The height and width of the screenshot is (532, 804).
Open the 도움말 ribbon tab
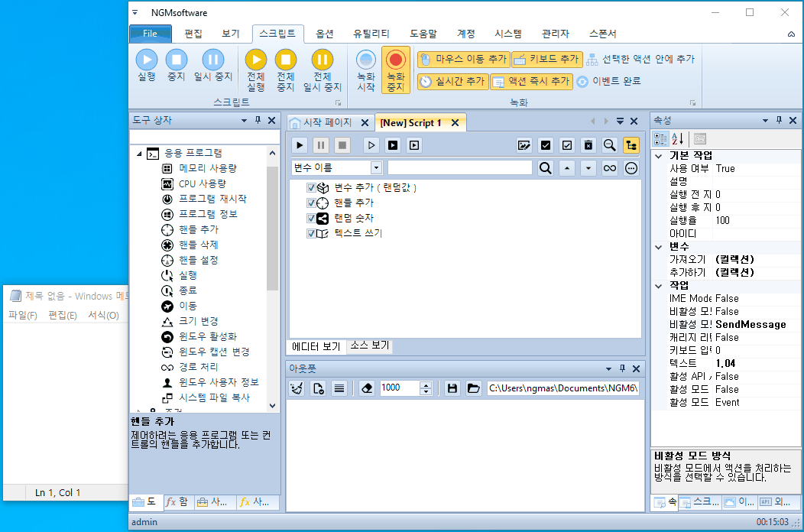423,34
